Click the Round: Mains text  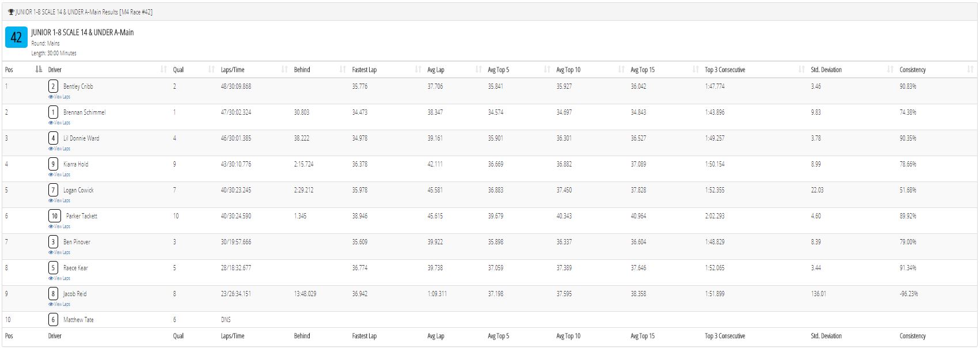tap(45, 43)
